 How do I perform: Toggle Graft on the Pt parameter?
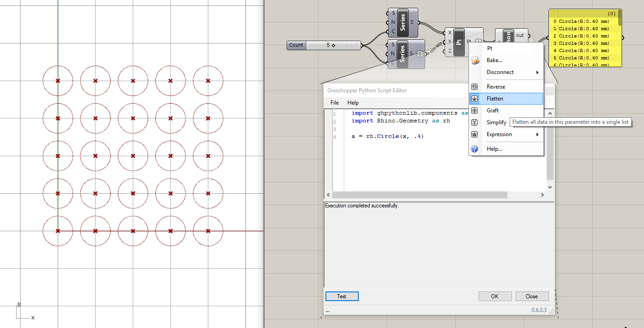pyautogui.click(x=492, y=110)
